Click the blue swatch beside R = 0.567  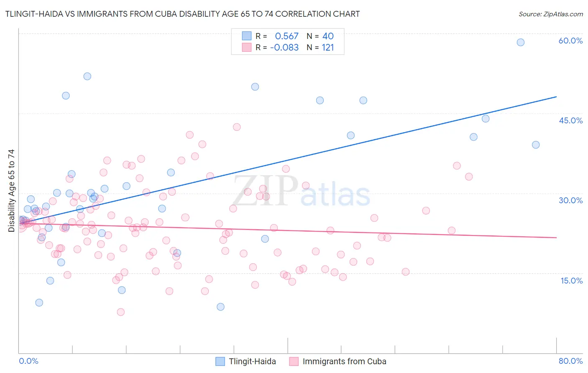point(247,36)
